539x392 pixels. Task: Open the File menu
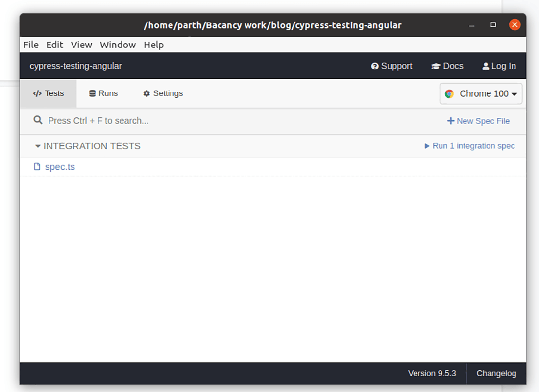point(31,45)
